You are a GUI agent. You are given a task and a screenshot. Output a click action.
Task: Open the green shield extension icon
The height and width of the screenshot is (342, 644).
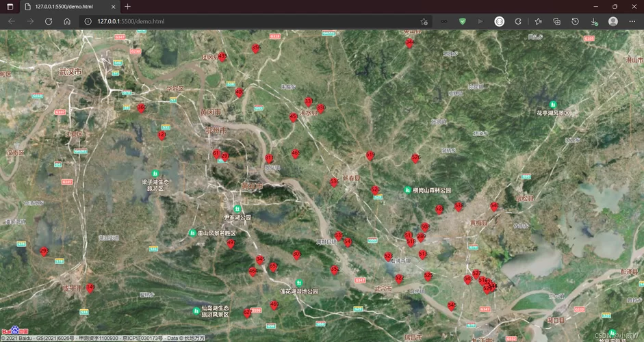(x=463, y=21)
